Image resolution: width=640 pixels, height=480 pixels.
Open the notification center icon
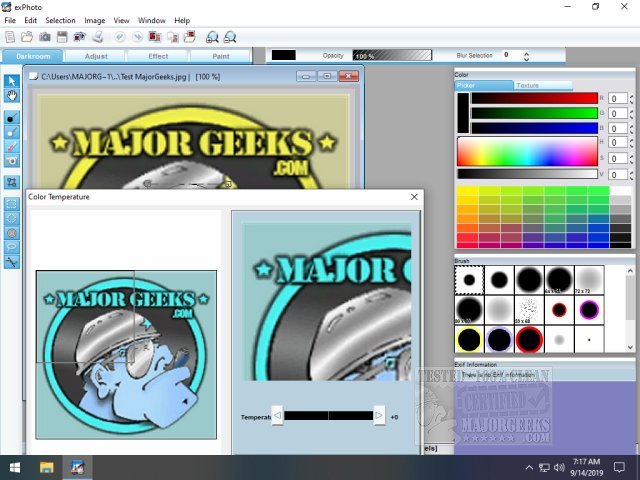620,468
